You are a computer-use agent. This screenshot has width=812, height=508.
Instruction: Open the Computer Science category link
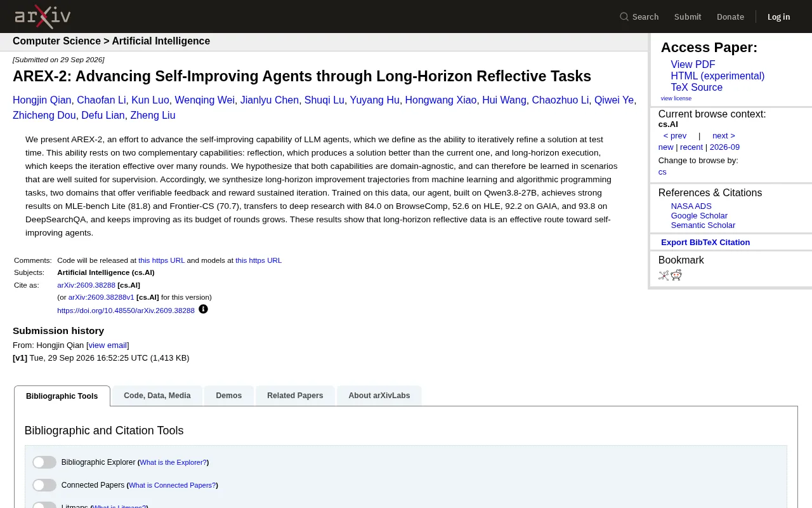click(56, 41)
